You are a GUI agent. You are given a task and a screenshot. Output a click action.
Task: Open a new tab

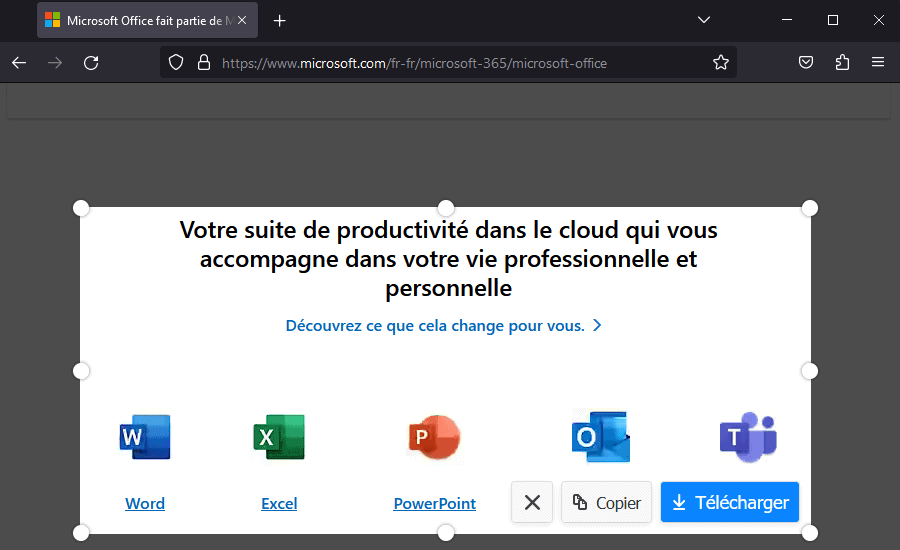click(280, 21)
